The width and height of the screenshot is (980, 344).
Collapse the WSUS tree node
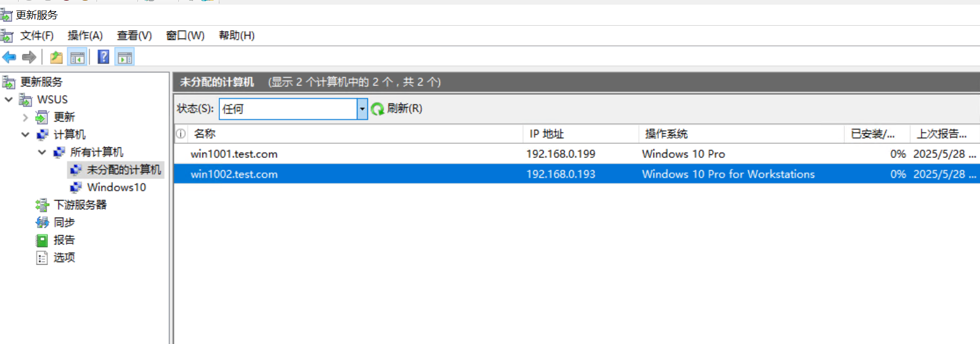pos(9,99)
